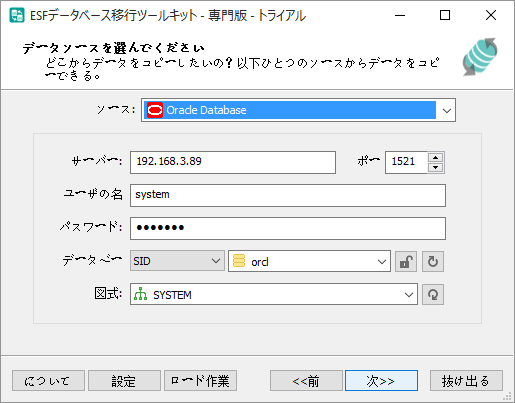The image size is (515, 403).
Task: Maximize the ESF toolkit window
Action: [445, 15]
